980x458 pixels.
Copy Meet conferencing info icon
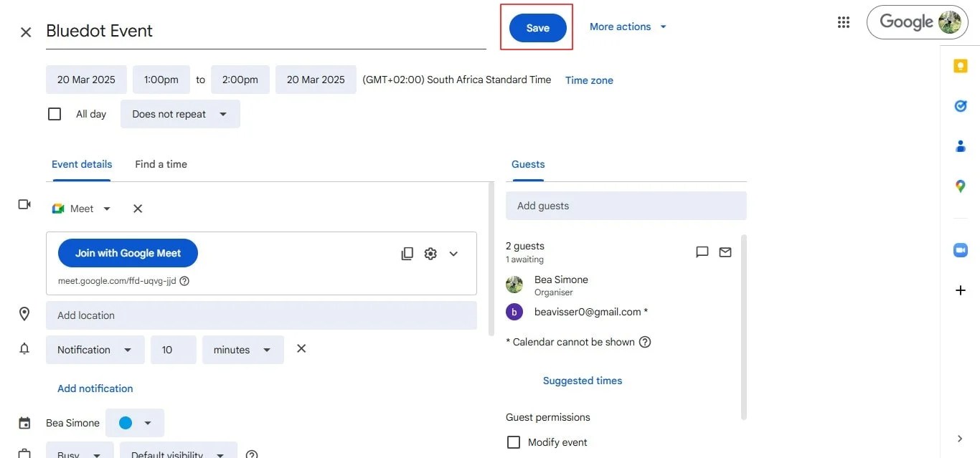[407, 254]
